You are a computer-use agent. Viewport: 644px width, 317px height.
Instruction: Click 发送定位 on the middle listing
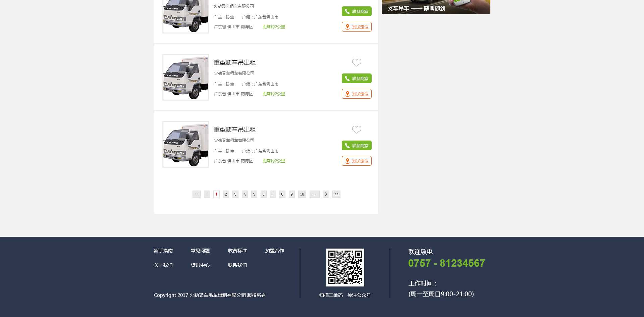coord(357,94)
